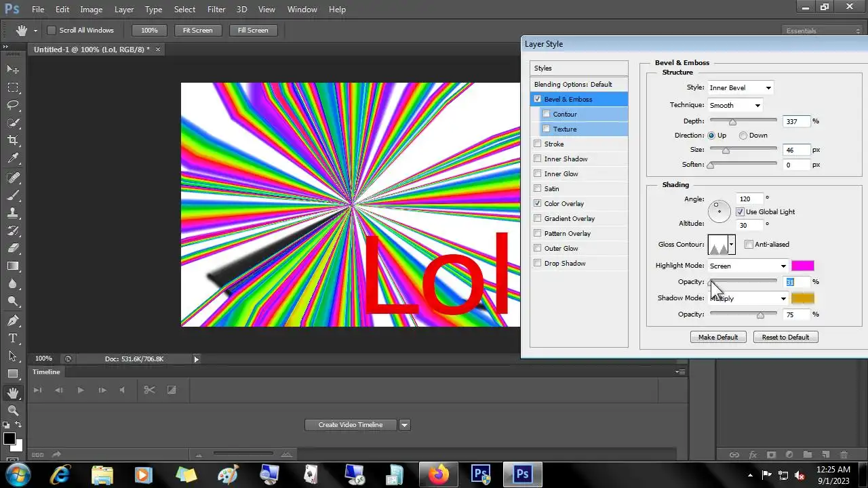Click the Fit Screen button
868x488 pixels.
pos(197,30)
